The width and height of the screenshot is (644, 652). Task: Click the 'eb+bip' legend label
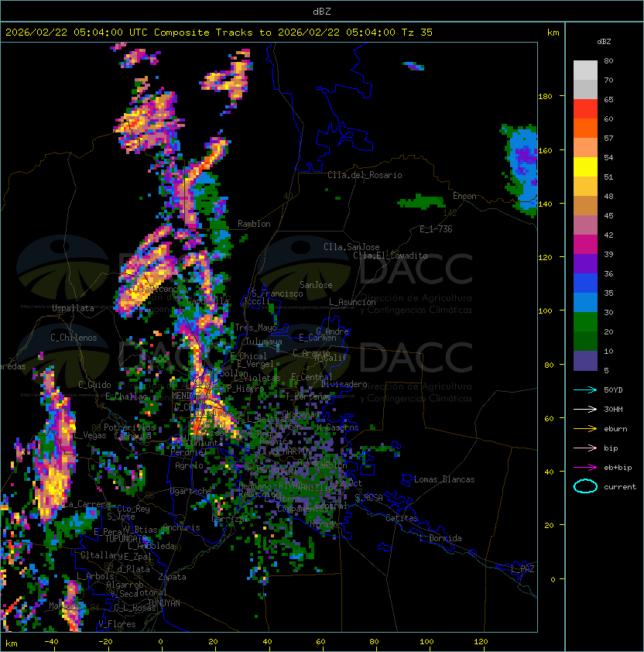[618, 468]
